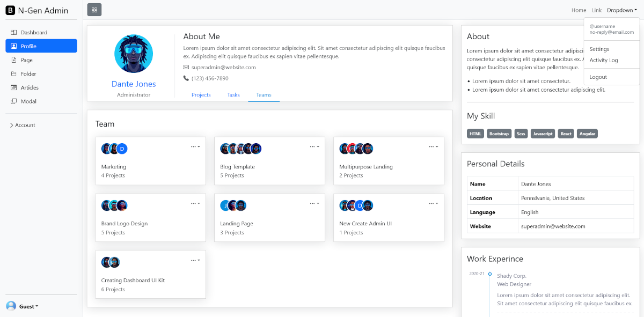The height and width of the screenshot is (317, 644).
Task: Select Logout from the open dropdown
Action: pos(597,77)
